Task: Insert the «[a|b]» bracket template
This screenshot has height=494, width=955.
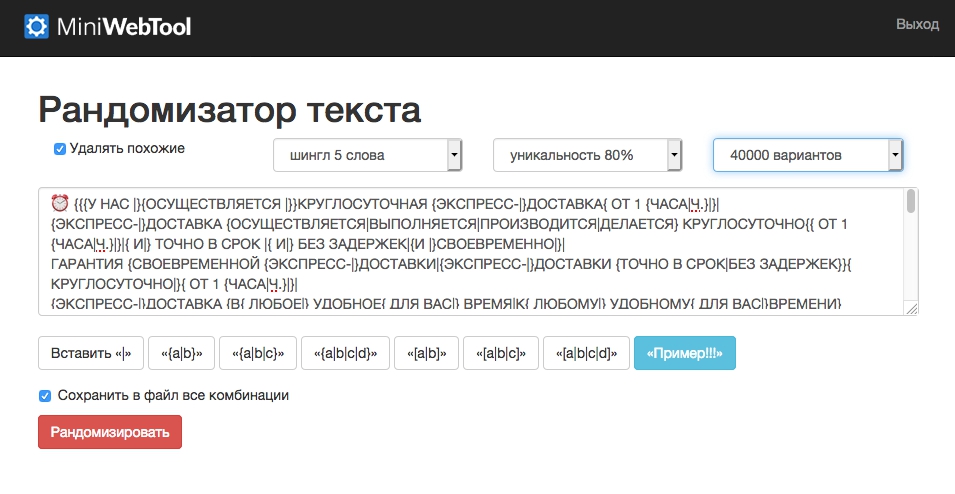Action: pyautogui.click(x=426, y=353)
